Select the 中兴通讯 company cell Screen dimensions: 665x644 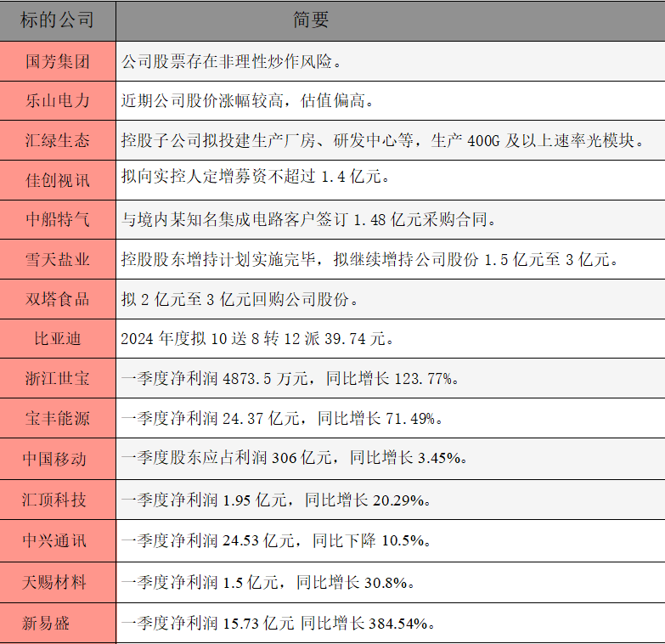[x=58, y=541]
